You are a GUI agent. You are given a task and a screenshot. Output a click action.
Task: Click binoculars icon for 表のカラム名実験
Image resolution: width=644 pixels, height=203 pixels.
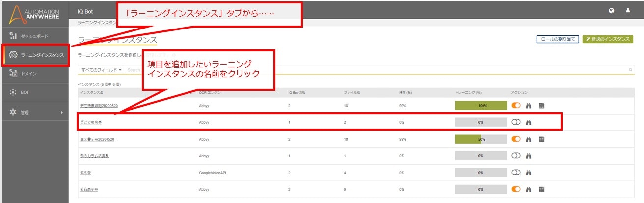(x=529, y=156)
